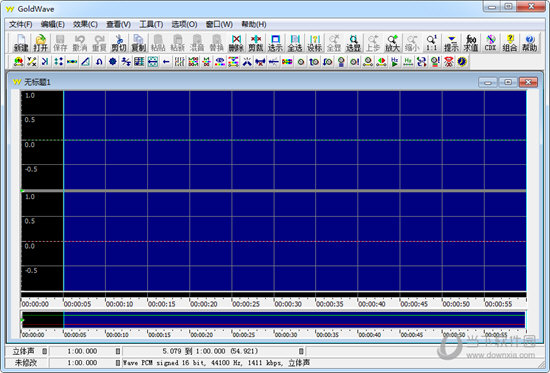This screenshot has height=373, width=550.
Task: Click the yellow clock time warp icon
Action: point(462,62)
